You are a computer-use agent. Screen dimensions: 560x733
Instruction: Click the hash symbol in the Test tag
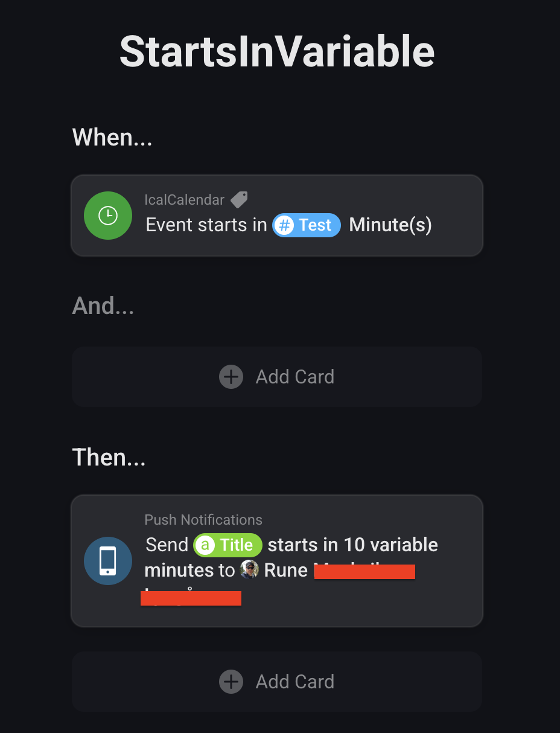click(284, 225)
